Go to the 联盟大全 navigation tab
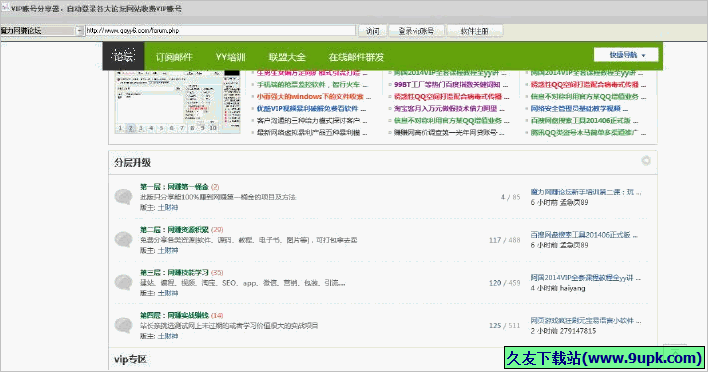This screenshot has width=708, height=372. (x=287, y=57)
